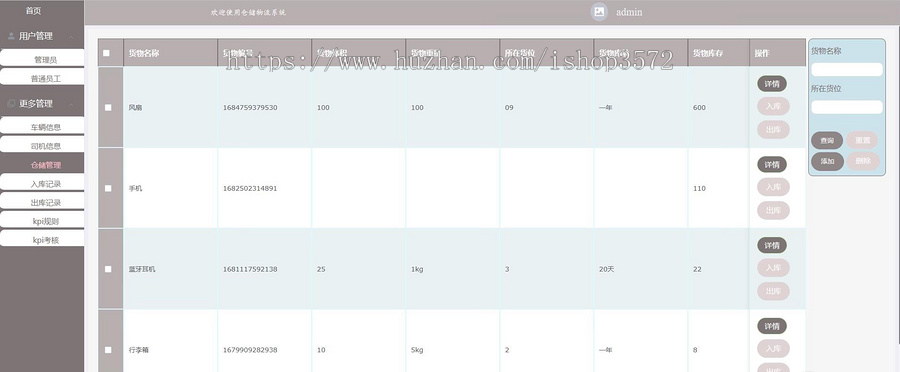The image size is (900, 372).
Task: Click the 添加 add button
Action: tap(827, 161)
